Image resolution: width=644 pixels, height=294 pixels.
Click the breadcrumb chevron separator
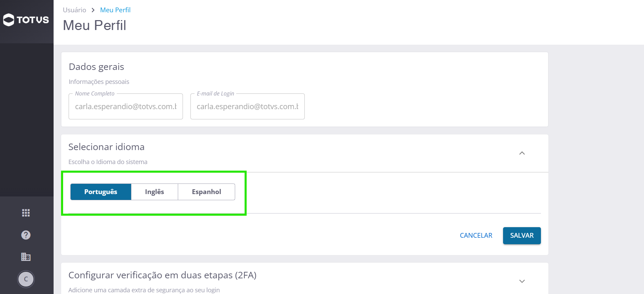[93, 10]
